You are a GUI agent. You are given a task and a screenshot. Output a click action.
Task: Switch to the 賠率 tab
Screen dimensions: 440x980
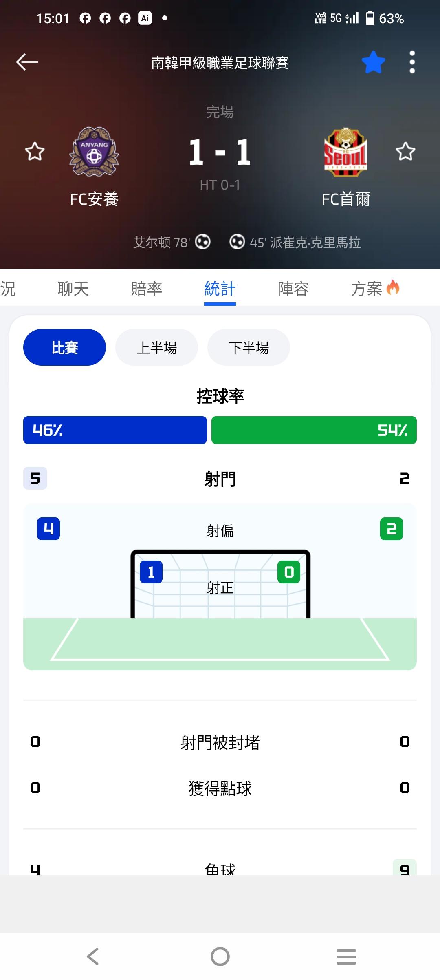147,289
